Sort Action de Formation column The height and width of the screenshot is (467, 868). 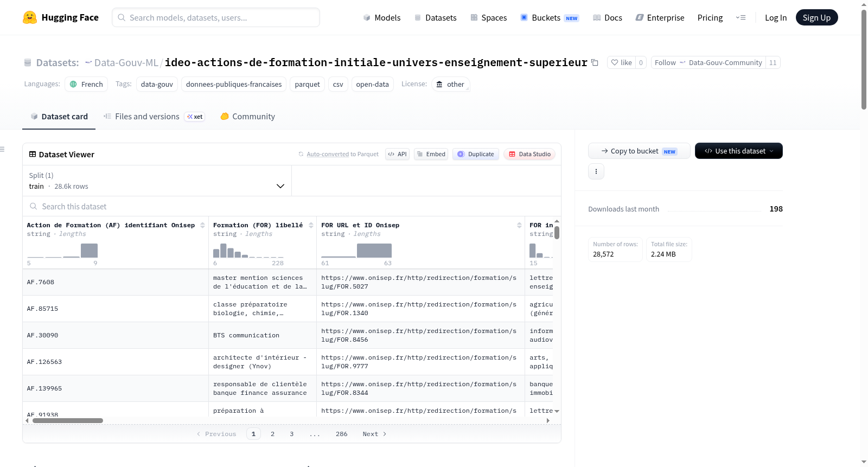202,225
